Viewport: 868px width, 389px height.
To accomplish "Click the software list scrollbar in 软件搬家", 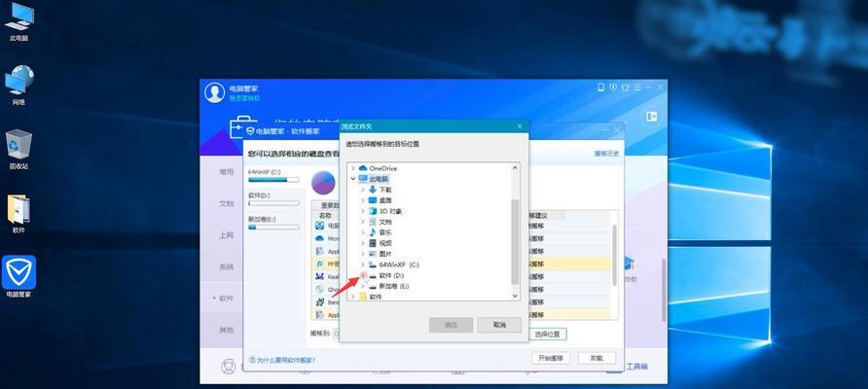I will [x=614, y=255].
